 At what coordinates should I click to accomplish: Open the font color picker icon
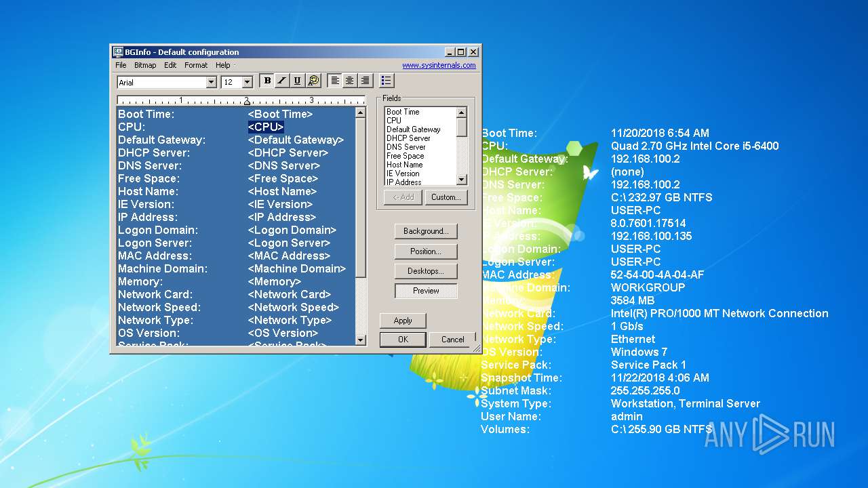click(x=313, y=81)
